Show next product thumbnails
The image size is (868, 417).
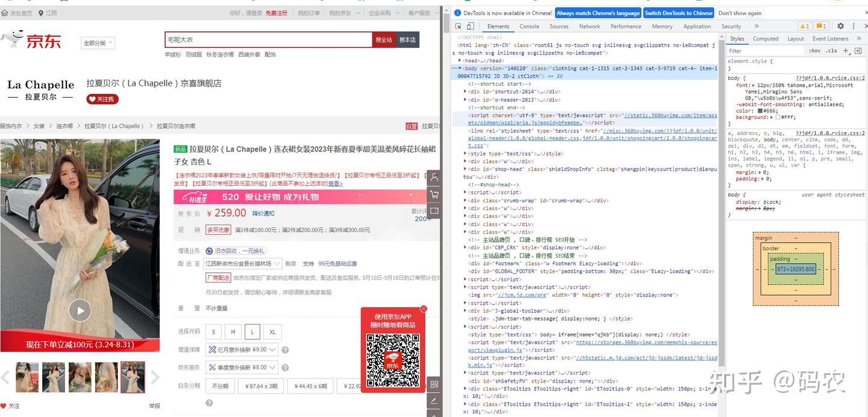(154, 378)
